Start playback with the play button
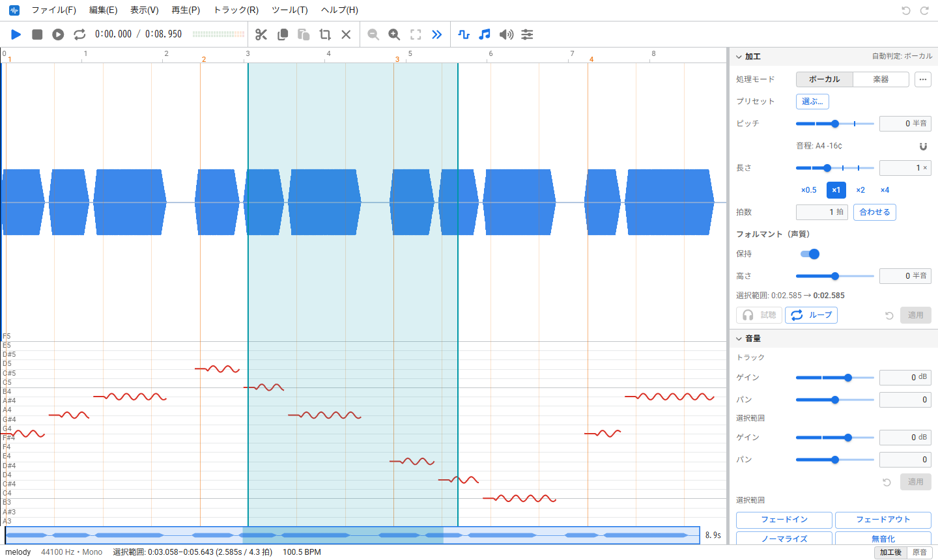 [x=16, y=35]
